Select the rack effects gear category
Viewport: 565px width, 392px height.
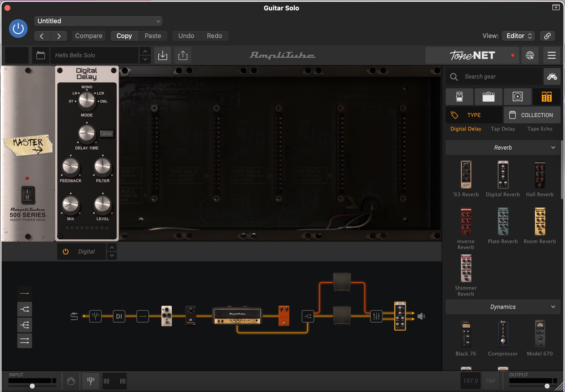[547, 97]
